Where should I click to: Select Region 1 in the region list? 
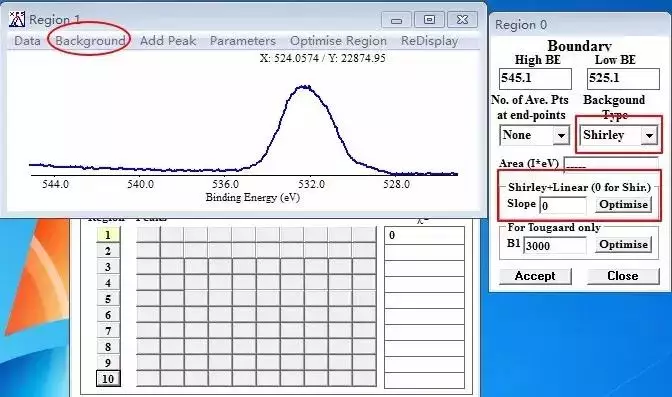click(108, 235)
